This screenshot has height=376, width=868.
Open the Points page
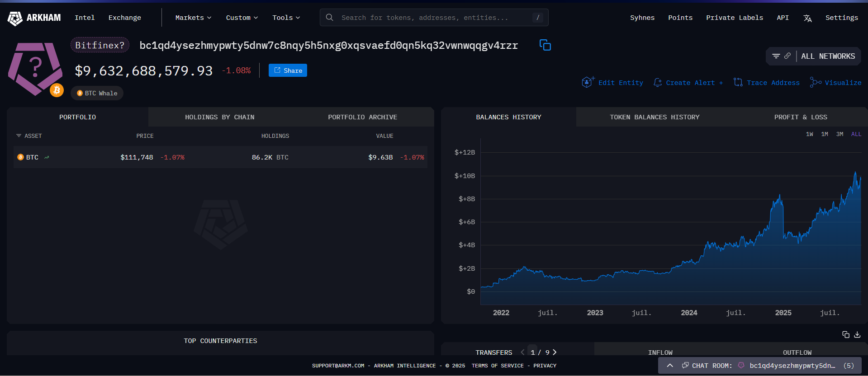[x=680, y=18]
